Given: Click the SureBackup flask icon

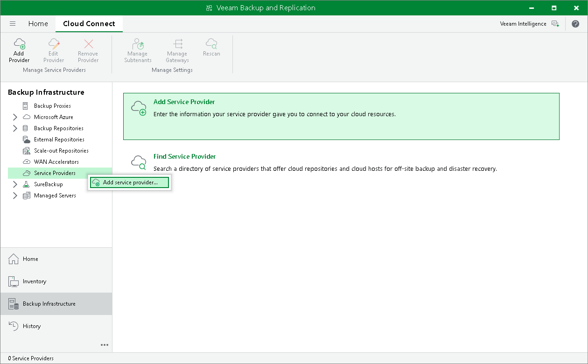Looking at the screenshot, I should pos(26,184).
